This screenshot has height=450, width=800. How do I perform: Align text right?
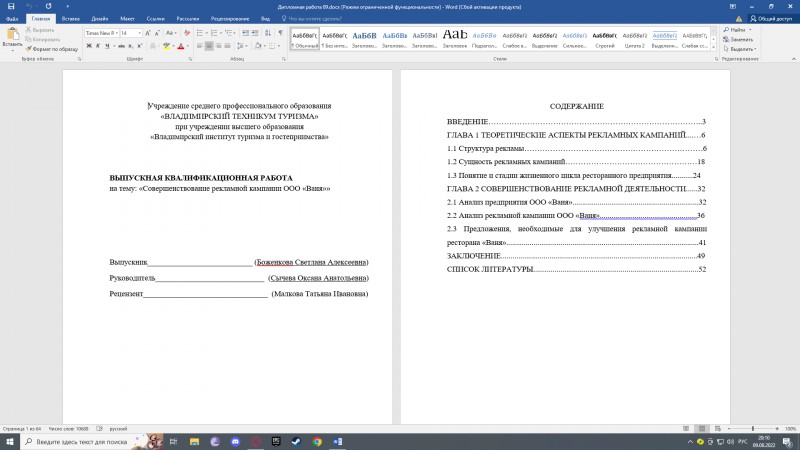click(218, 46)
